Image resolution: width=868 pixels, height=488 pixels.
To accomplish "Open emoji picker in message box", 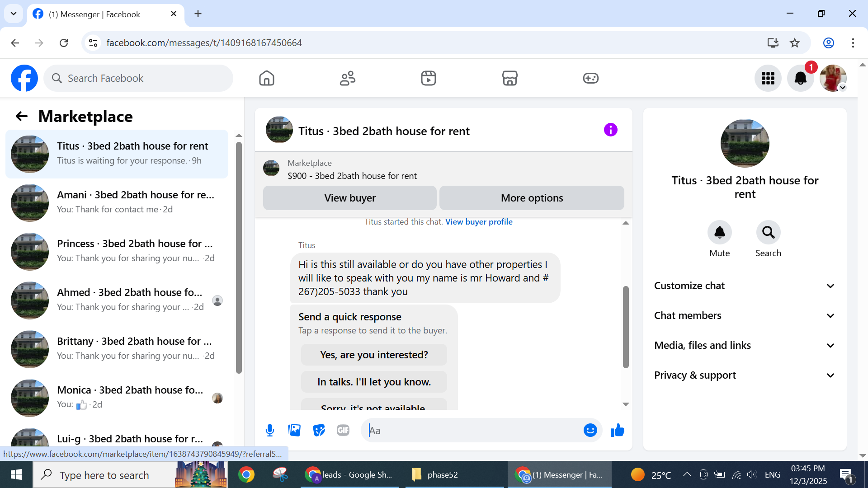I will tap(590, 431).
